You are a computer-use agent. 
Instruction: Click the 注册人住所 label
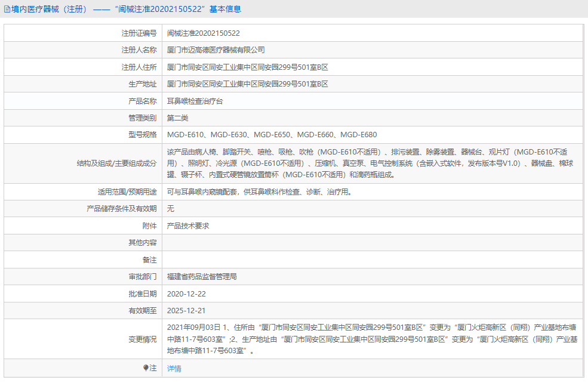pyautogui.click(x=138, y=67)
